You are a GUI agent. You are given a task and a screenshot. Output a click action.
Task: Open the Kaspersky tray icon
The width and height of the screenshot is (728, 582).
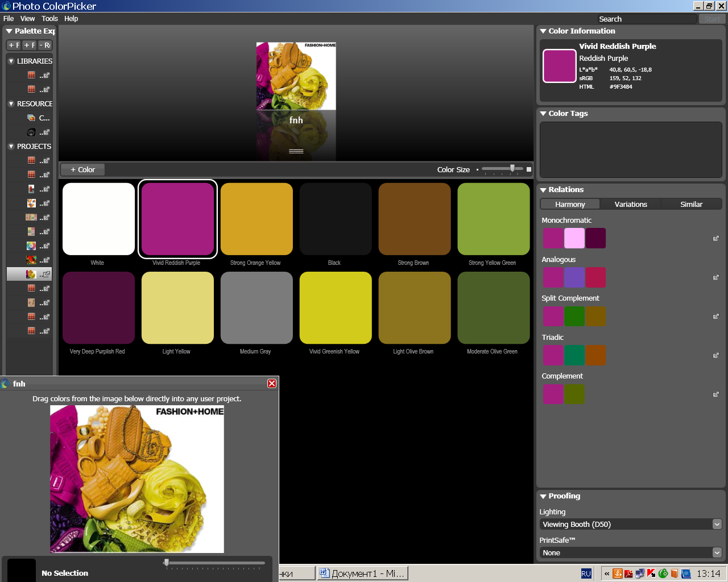[x=651, y=573]
